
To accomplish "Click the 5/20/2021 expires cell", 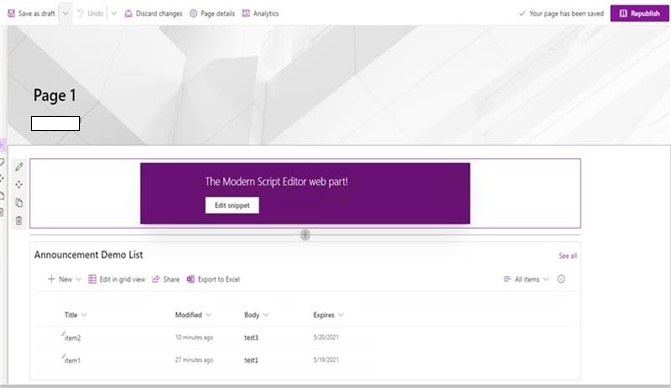I will (x=326, y=338).
